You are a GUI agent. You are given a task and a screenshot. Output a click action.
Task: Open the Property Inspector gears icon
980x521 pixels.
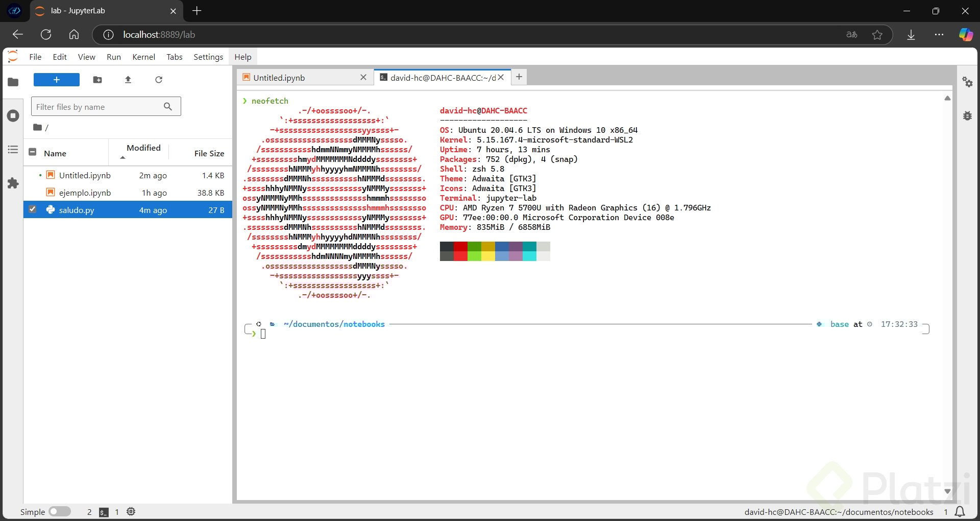(967, 82)
